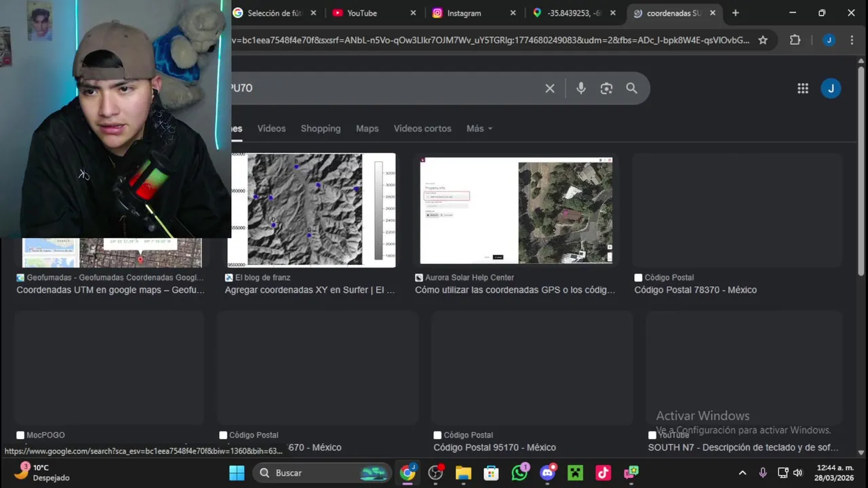
Task: Select the Shopping search filter
Action: (321, 128)
